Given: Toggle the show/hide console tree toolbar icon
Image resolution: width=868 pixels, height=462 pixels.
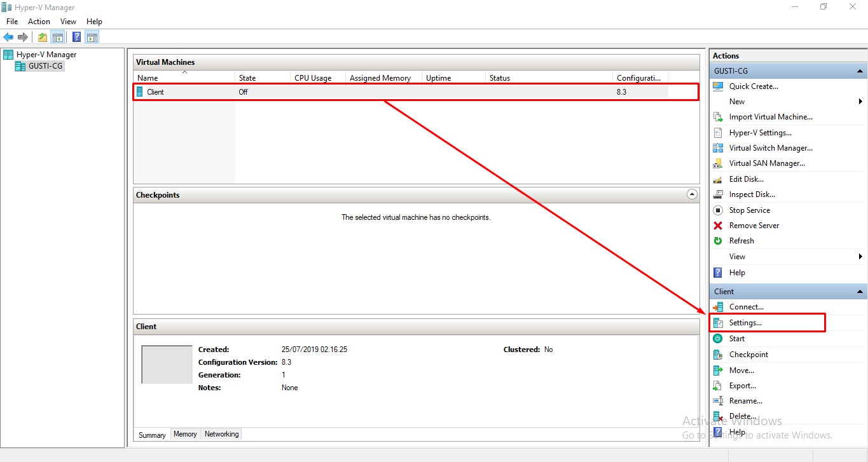Looking at the screenshot, I should pyautogui.click(x=58, y=37).
